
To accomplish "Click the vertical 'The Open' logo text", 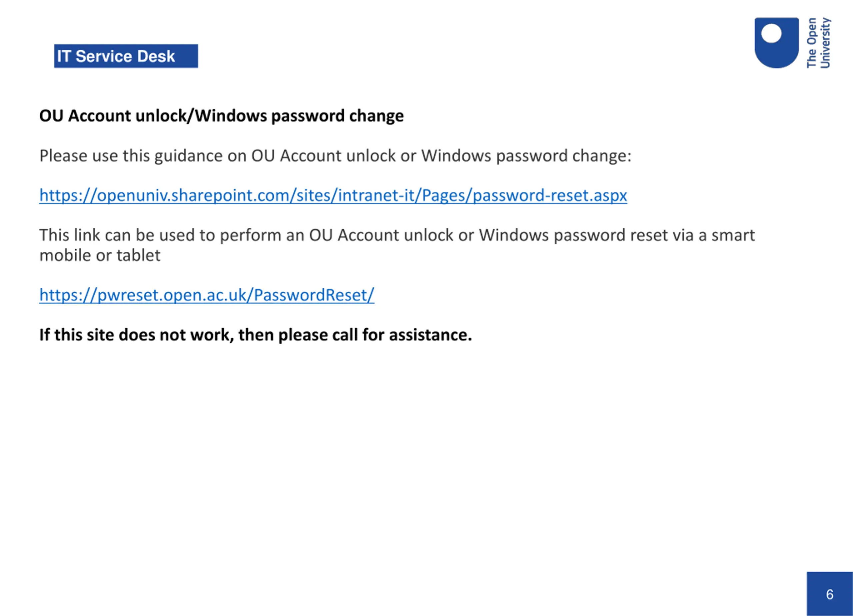I will [x=811, y=43].
